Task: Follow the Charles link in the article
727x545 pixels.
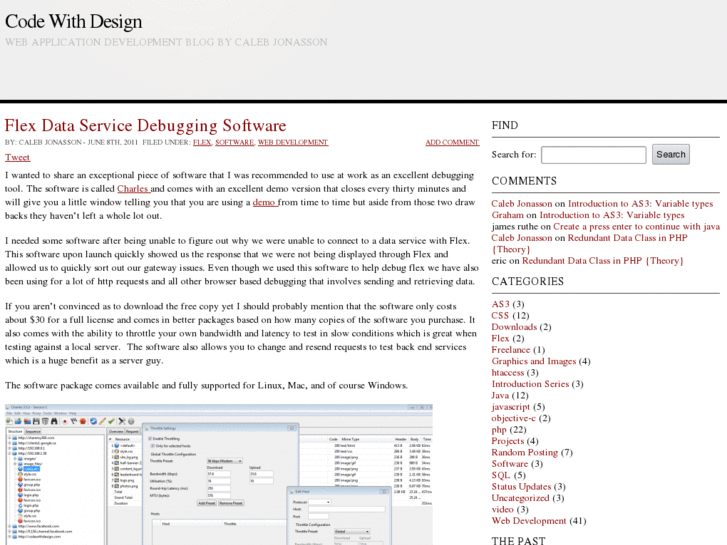Action: [134, 189]
